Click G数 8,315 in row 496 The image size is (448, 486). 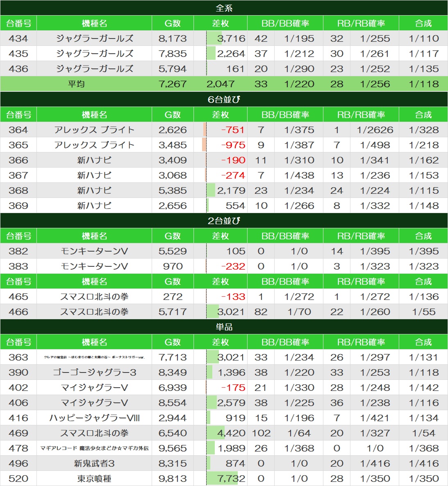(x=173, y=463)
